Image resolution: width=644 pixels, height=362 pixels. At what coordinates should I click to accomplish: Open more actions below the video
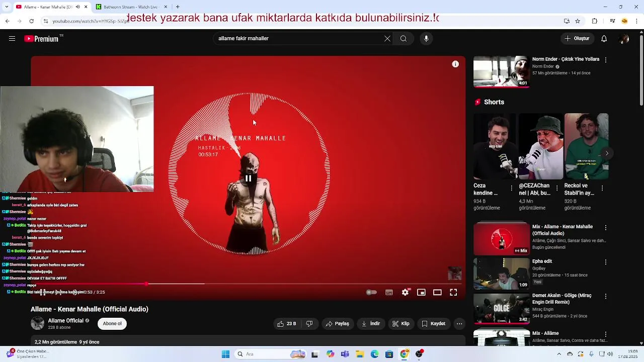click(459, 324)
